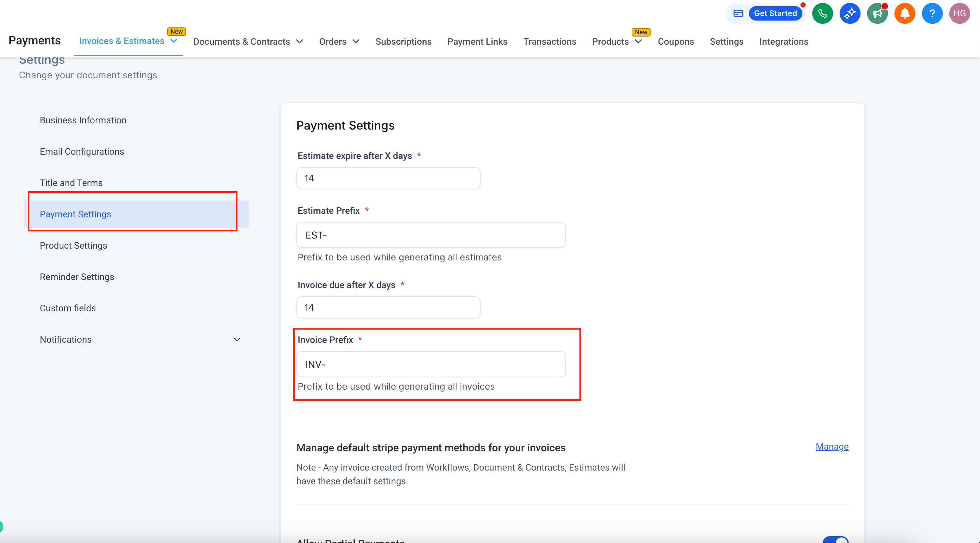
Task: Expand the Documents & Contracts menu
Action: coord(300,41)
